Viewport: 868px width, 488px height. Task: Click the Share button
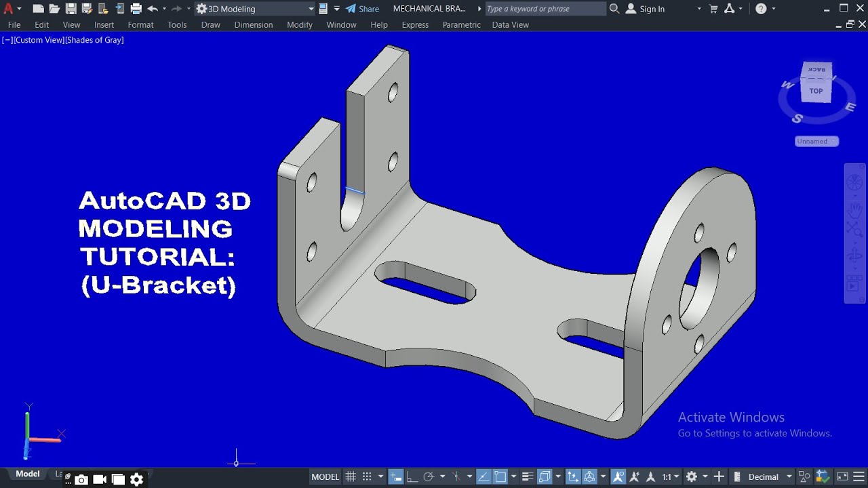[x=362, y=9]
